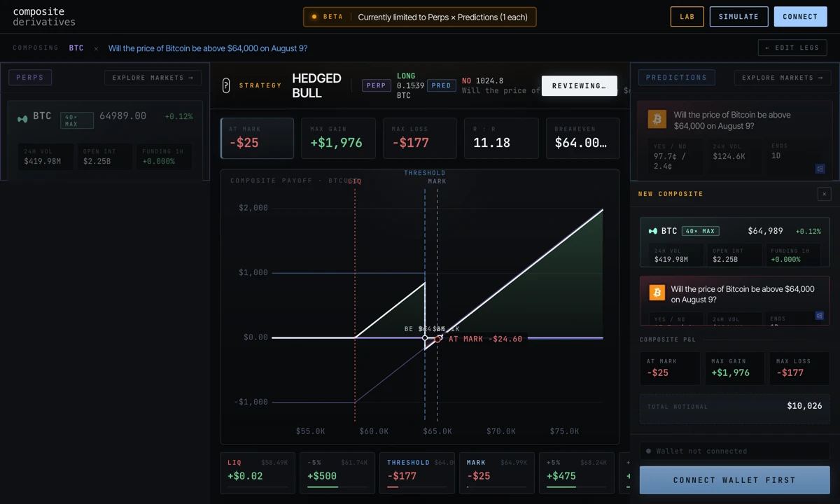Click the AT MARK point on payoff chart
This screenshot has width=840, height=504.
pyautogui.click(x=438, y=339)
